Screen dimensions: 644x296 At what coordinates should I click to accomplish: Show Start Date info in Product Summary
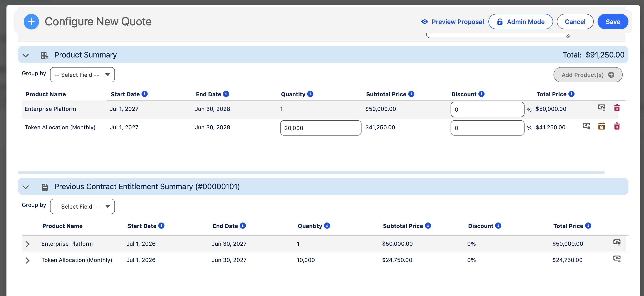[x=145, y=94]
